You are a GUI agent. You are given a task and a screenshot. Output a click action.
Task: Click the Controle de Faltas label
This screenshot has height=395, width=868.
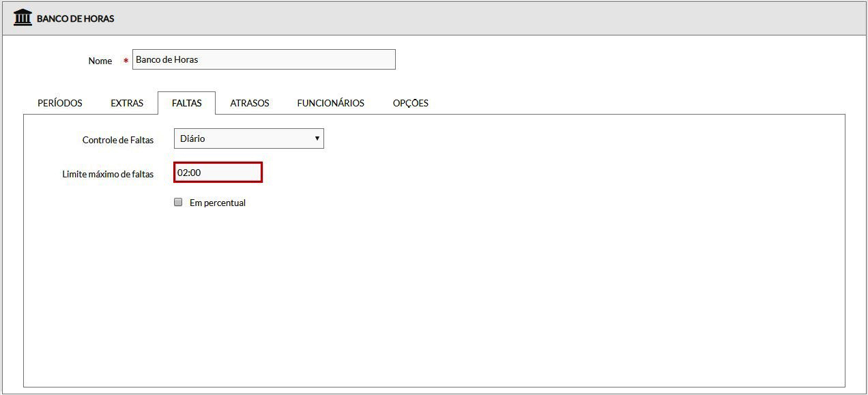pyautogui.click(x=117, y=140)
